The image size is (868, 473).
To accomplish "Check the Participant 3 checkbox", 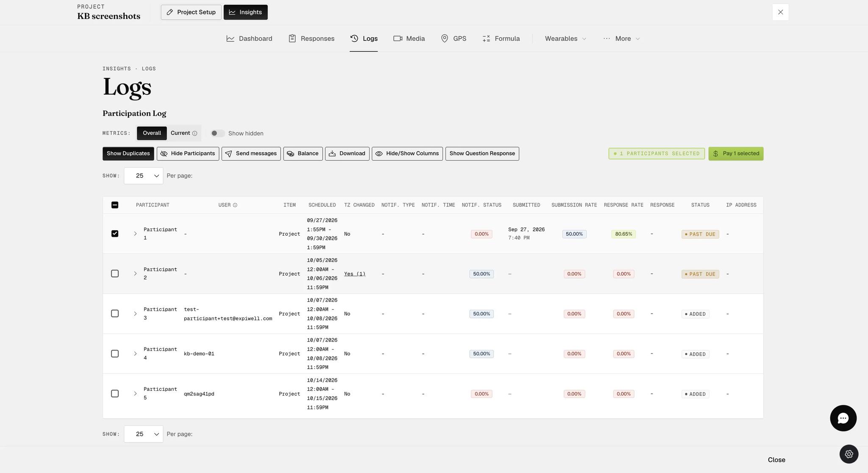I will 115,314.
